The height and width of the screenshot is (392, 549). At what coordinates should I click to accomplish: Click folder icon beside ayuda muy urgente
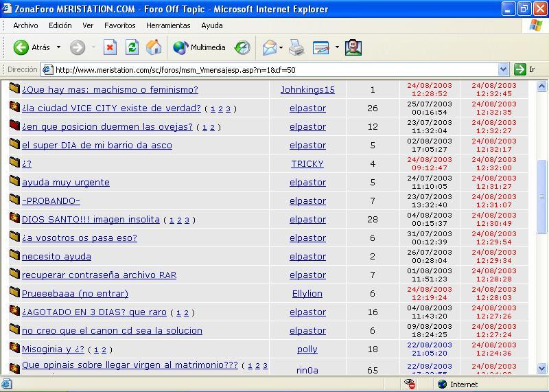[14, 181]
